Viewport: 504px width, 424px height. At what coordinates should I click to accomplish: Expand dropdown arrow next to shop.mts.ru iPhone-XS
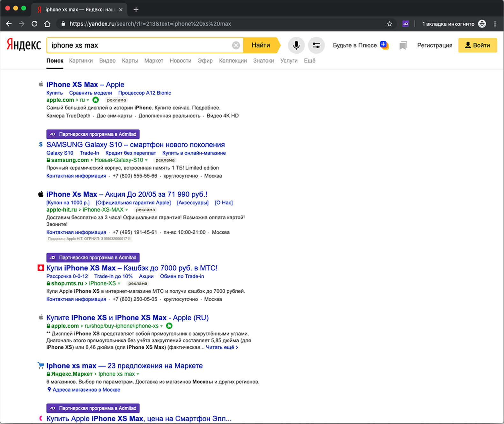119,284
